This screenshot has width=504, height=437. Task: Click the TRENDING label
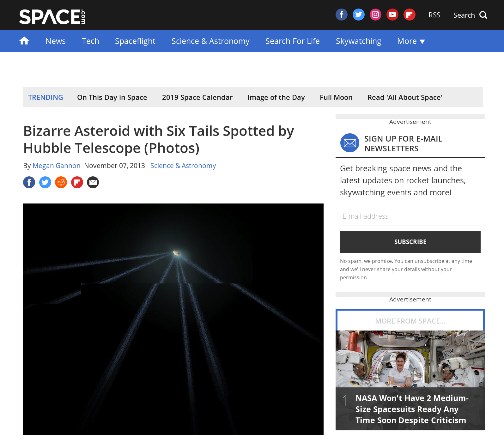pos(46,97)
